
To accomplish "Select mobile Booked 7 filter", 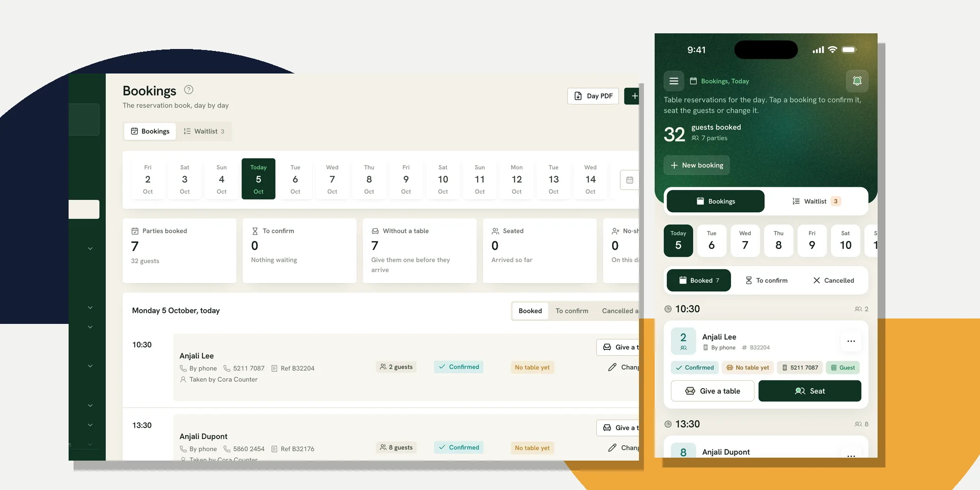I will click(699, 280).
